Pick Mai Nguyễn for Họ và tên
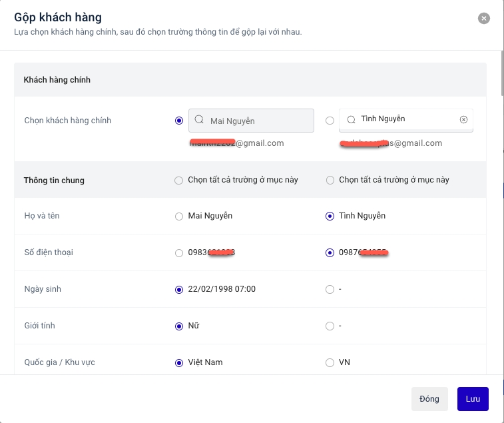Screen dimensions: 504x423 tap(178, 216)
